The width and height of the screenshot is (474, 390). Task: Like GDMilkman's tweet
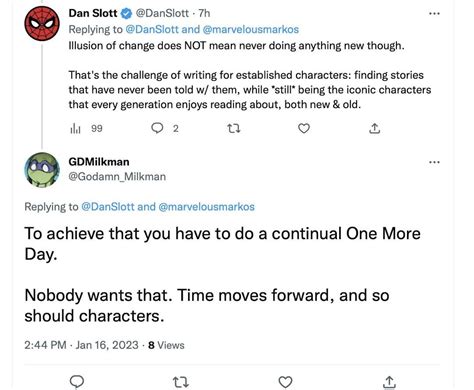point(285,382)
